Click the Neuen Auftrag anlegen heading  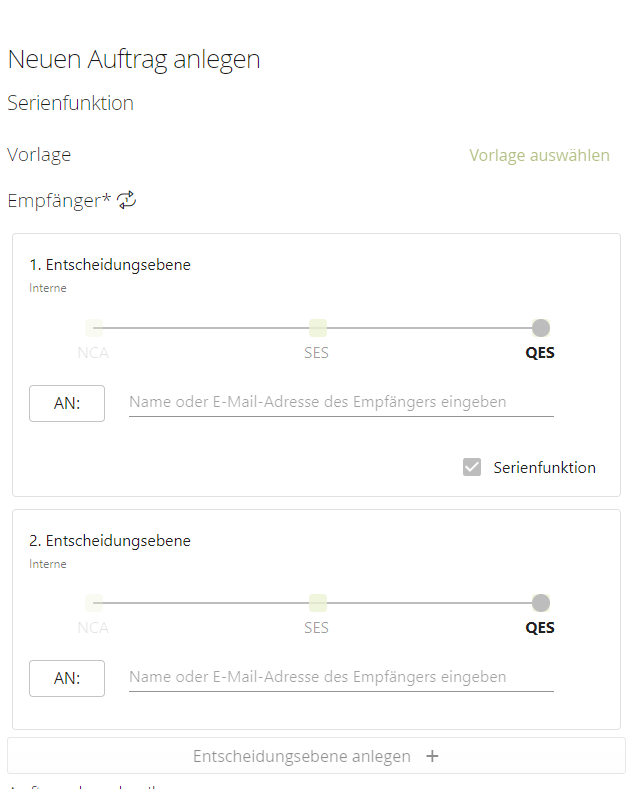134,59
